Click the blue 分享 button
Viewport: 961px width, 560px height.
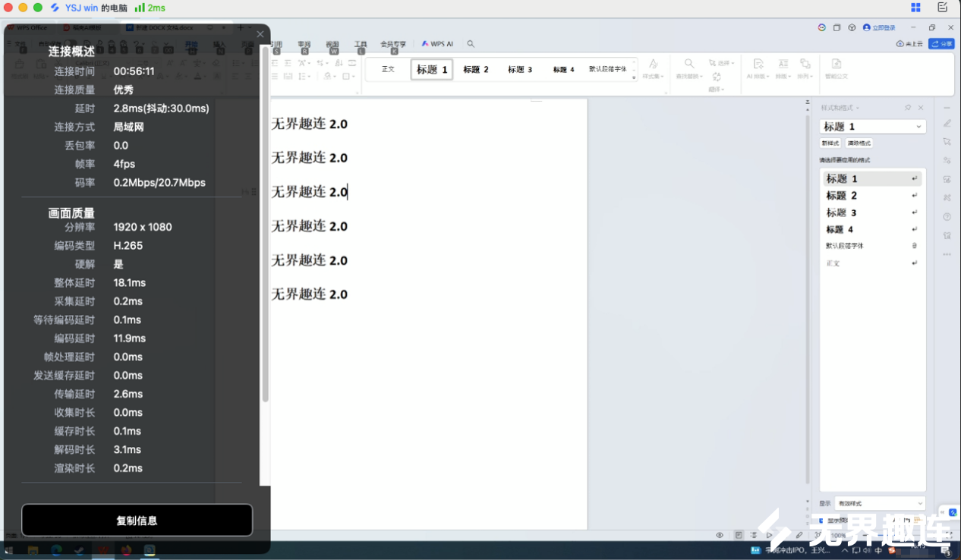pyautogui.click(x=942, y=44)
